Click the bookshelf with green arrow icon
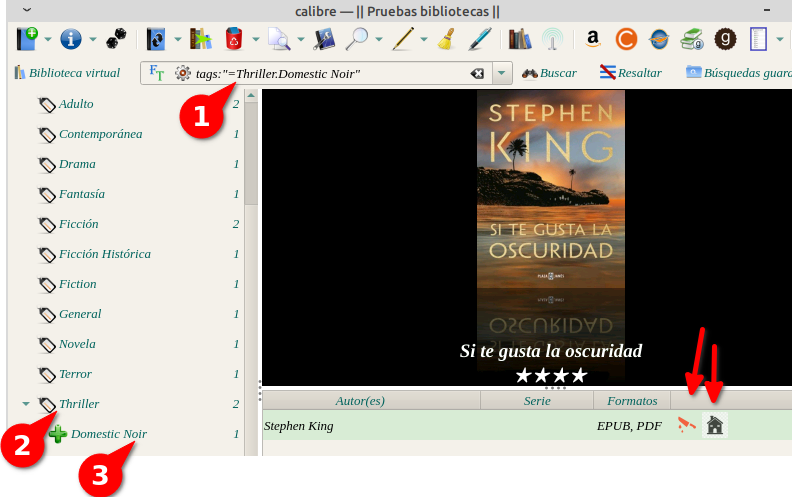Viewport: 792px width, 497px height. pos(201,39)
